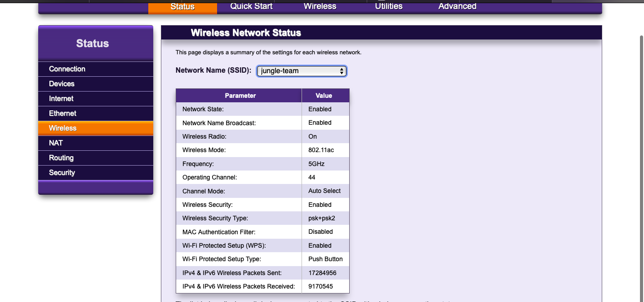Viewport: 644px width, 302px height.
Task: Click the packets sent value 17284956
Action: click(x=322, y=273)
